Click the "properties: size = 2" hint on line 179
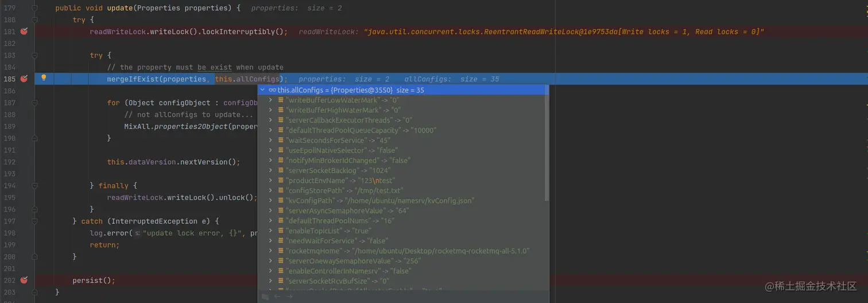Image resolution: width=868 pixels, height=303 pixels. pyautogui.click(x=297, y=8)
